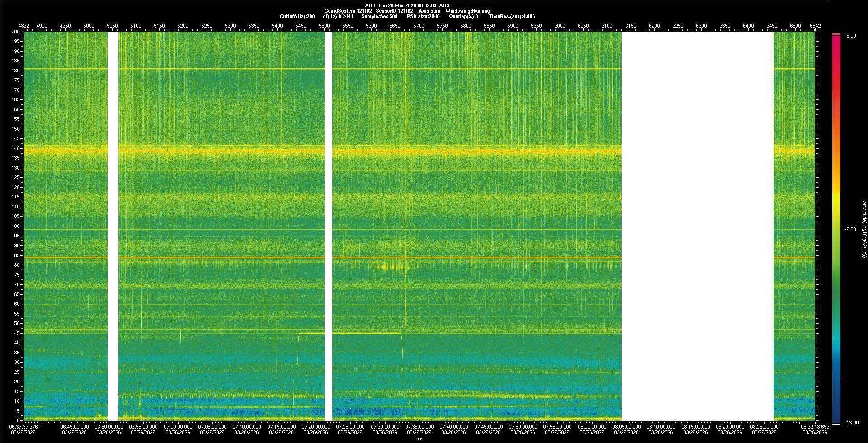This screenshot has height=443, width=868.
Task: Click the Time axis title at bottom
Action: [x=418, y=438]
